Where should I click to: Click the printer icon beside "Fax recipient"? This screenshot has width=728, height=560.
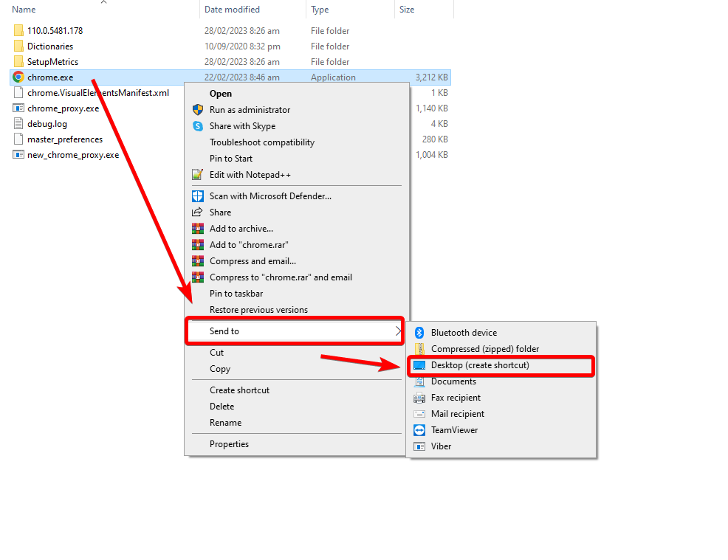coord(419,397)
